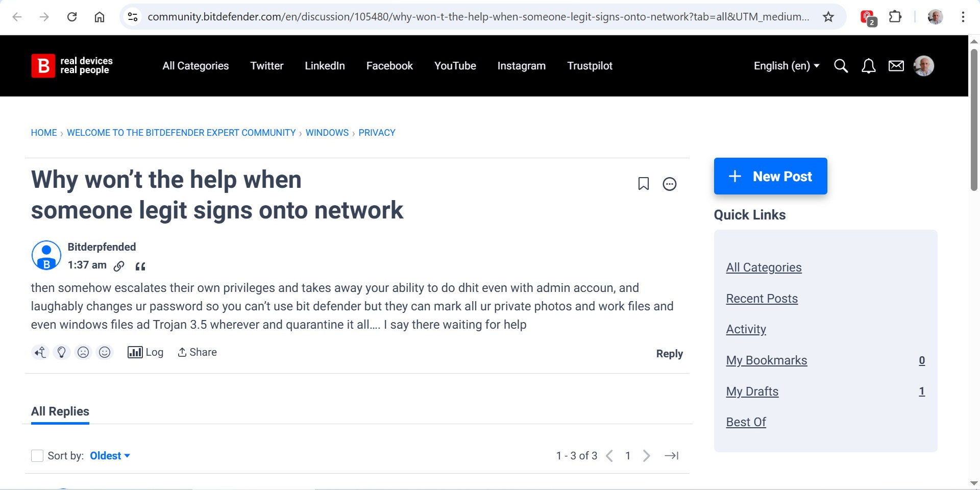The image size is (980, 490).
Task: Reload the current page
Action: pyautogui.click(x=72, y=17)
